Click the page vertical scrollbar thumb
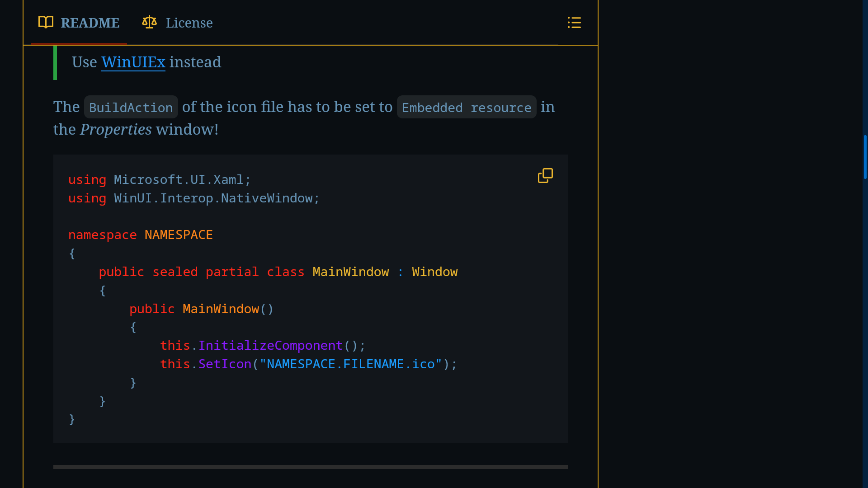Viewport: 868px width, 488px height. coord(865,157)
